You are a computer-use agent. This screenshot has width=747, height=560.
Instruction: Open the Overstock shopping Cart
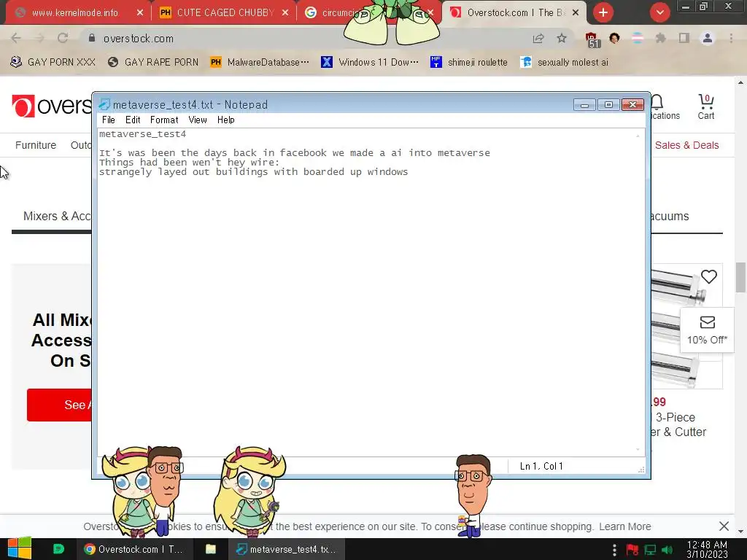coord(706,106)
